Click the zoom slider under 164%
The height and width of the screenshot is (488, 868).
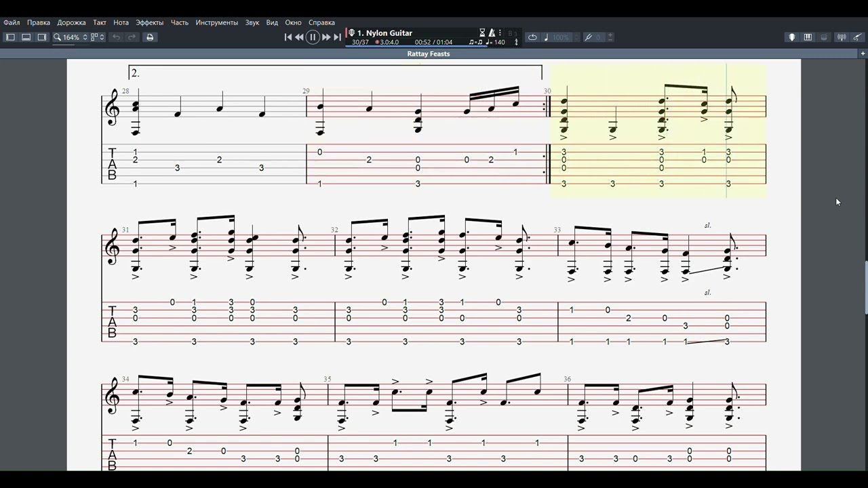71,44
